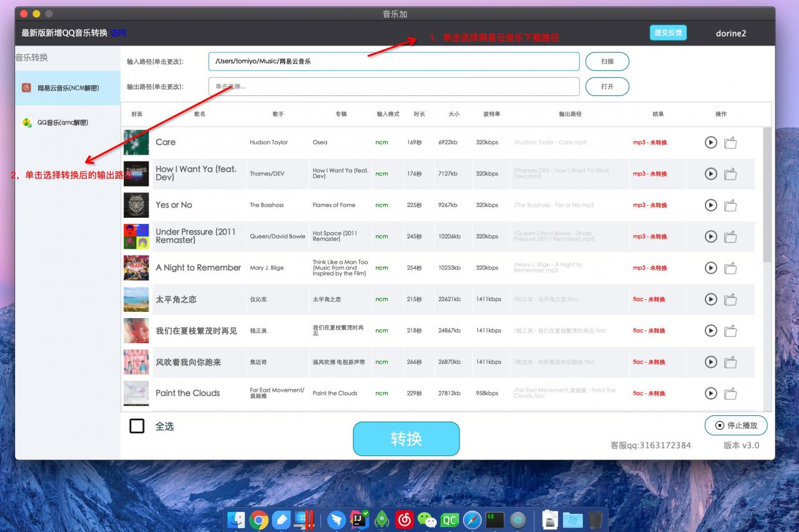This screenshot has width=799, height=532.
Task: Play A Night to Remember
Action: pos(710,268)
